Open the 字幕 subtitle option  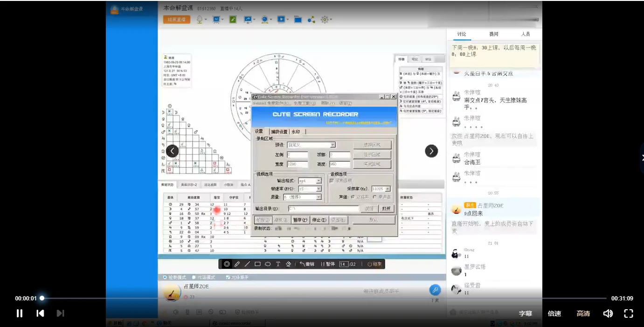[526, 313]
